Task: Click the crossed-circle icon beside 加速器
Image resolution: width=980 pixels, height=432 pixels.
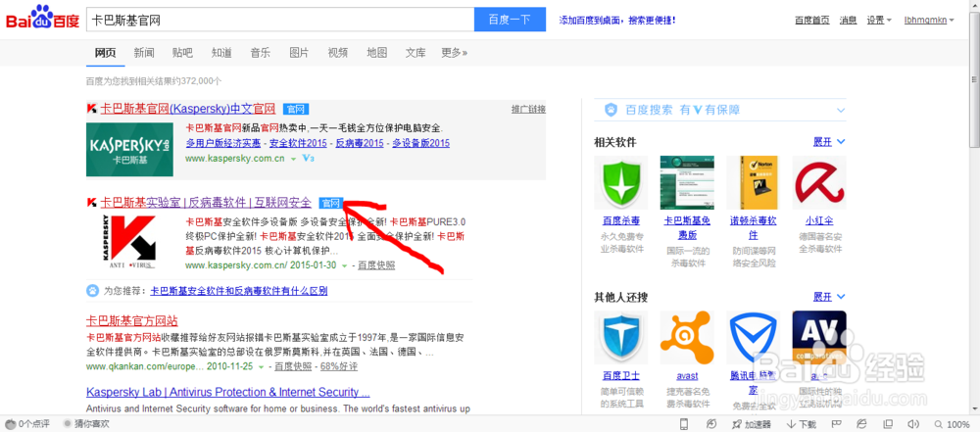Action: point(711,424)
